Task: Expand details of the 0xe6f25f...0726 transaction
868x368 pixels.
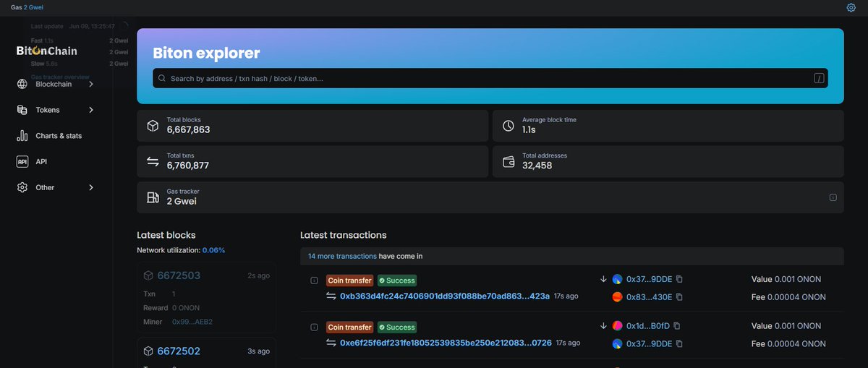Action: coord(314,328)
